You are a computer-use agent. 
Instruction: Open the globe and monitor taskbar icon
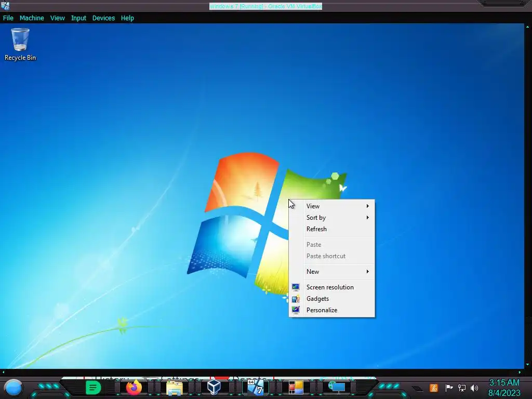click(x=337, y=387)
